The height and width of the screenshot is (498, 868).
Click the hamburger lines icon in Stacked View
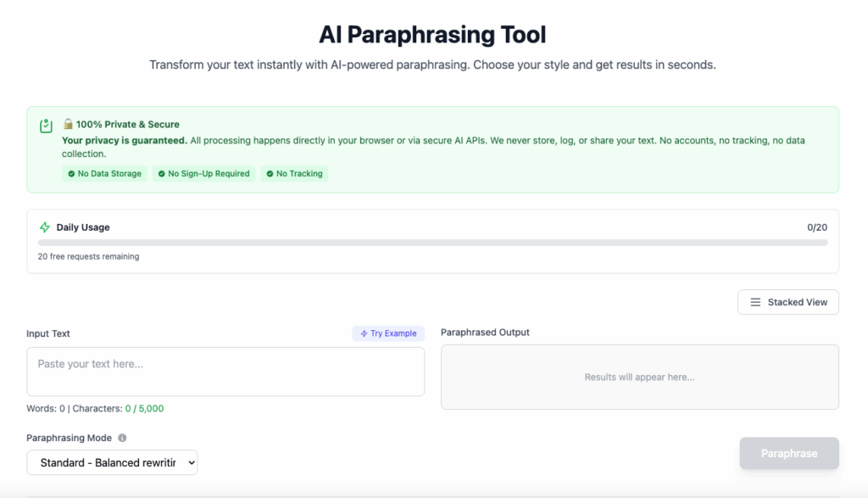click(x=755, y=302)
